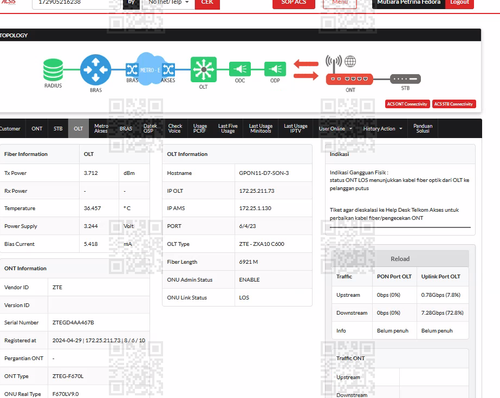Screen dimensions: 500x398
Task: Open the Last Usage Minitools tab
Action: pos(261,128)
